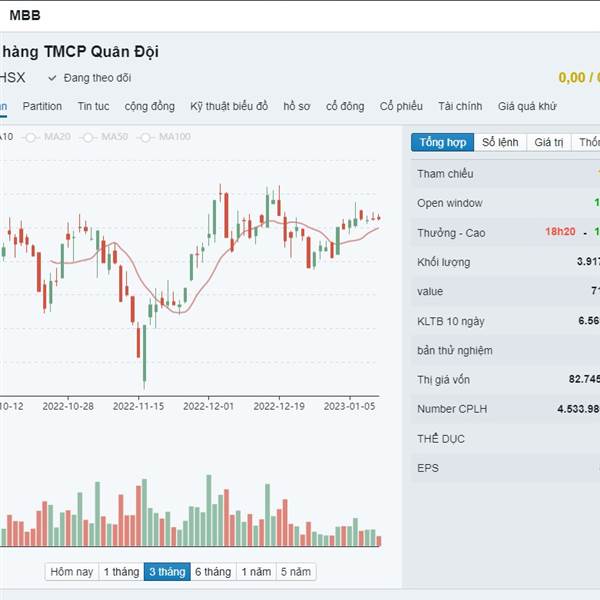
Task: Click the Thưởng - Cao row label
Action: (451, 233)
